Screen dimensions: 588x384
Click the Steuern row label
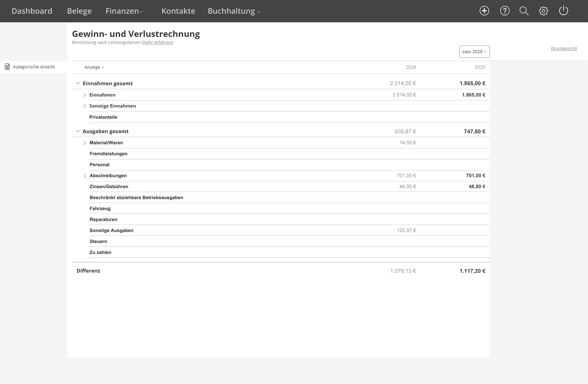point(98,241)
